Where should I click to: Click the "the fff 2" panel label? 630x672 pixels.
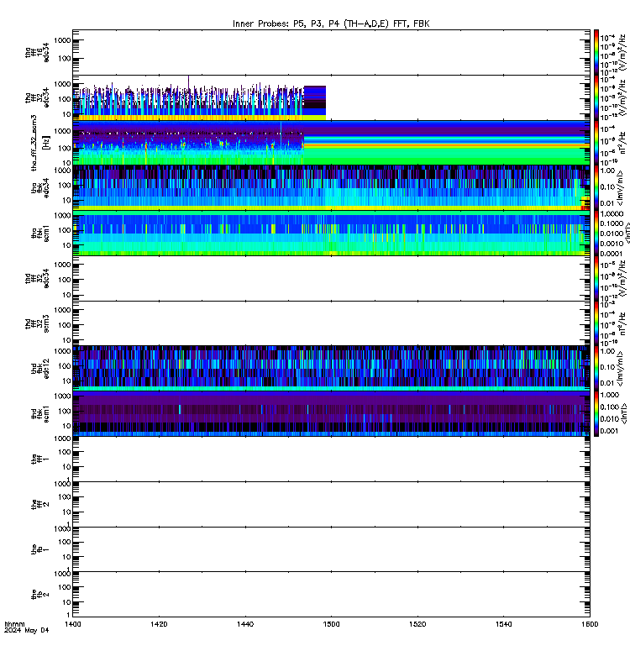[40, 505]
